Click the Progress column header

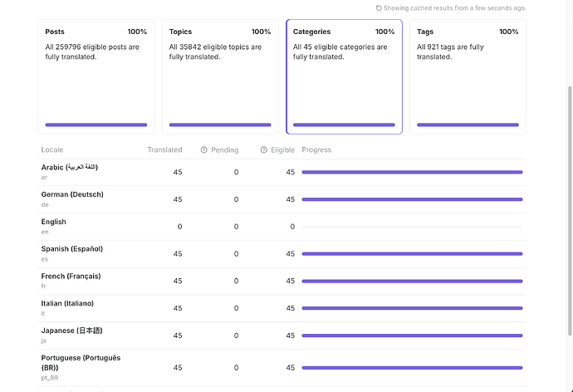coord(316,149)
